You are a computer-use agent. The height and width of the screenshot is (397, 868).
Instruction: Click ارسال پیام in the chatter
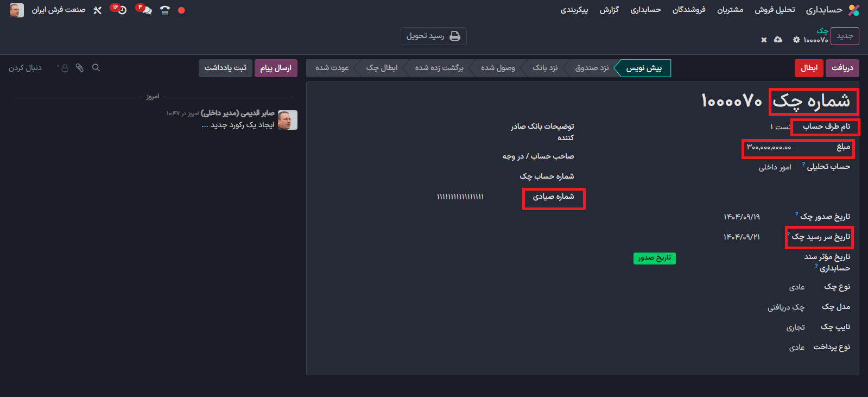coord(275,68)
